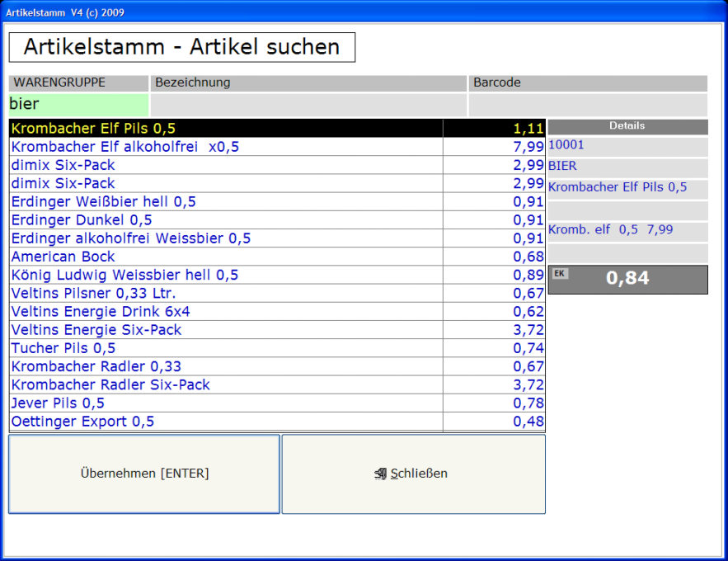Image resolution: width=728 pixels, height=561 pixels.
Task: Click the Bezeichnung column label
Action: pyautogui.click(x=308, y=83)
